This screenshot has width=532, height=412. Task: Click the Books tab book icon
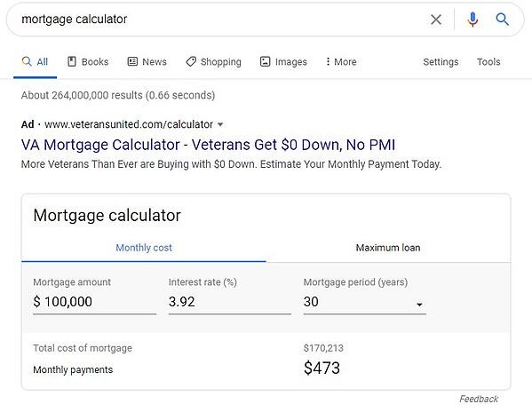(72, 61)
